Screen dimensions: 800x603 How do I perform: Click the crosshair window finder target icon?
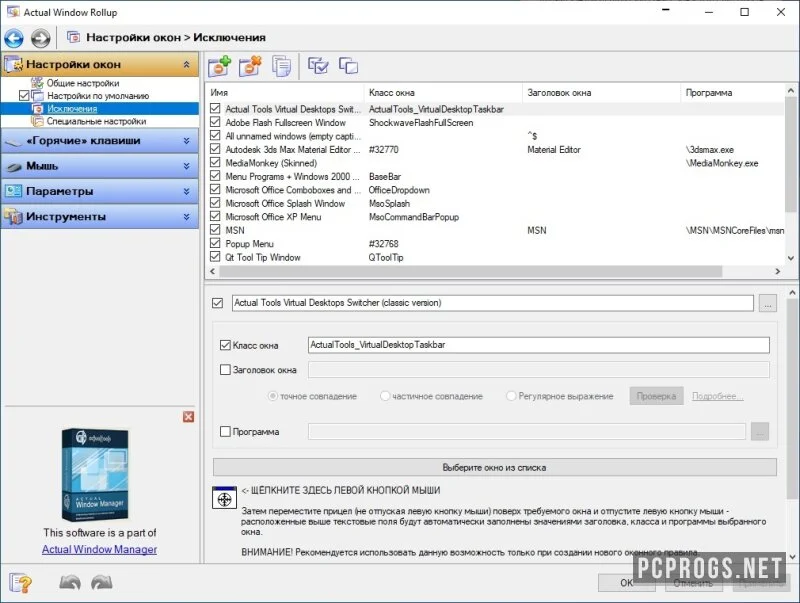pos(224,498)
